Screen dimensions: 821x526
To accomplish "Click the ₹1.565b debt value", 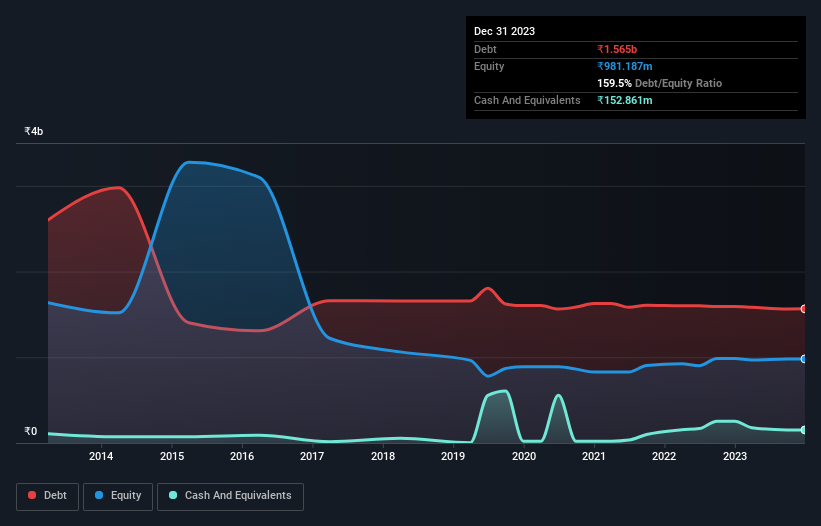I will click(617, 49).
